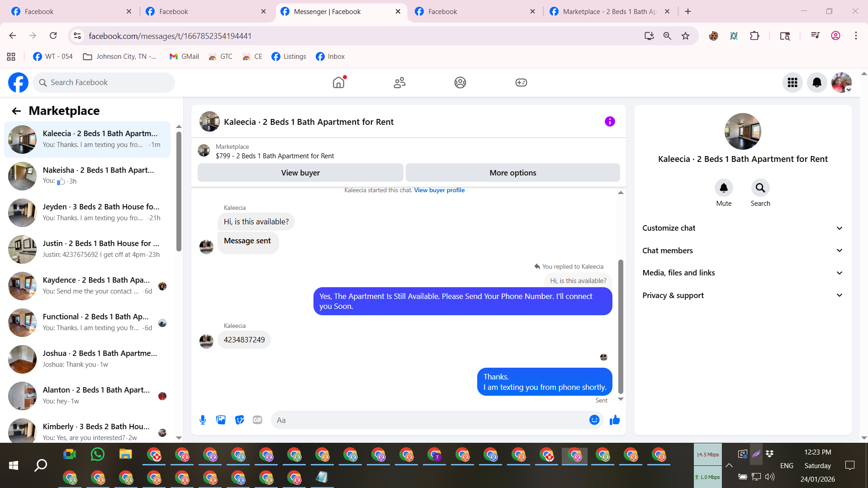This screenshot has height=488, width=868.
Task: Open the Groups icon in top navigation
Action: click(460, 82)
